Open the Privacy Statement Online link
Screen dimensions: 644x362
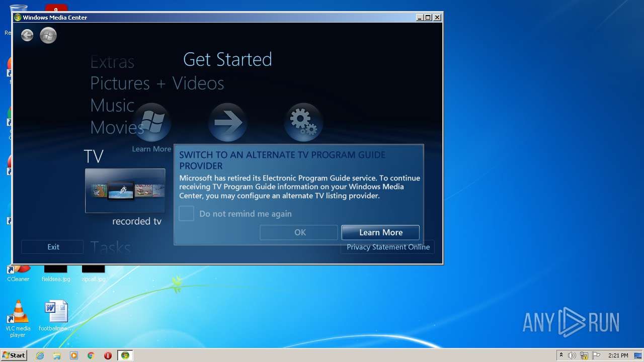coord(388,247)
